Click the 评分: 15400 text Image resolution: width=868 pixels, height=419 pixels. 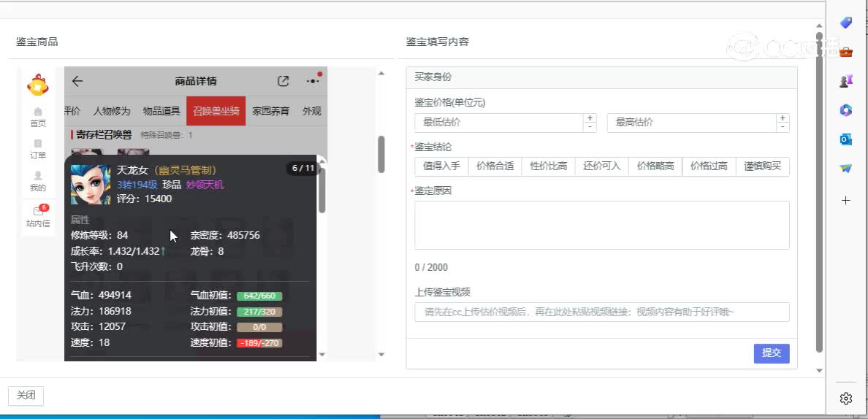click(x=145, y=199)
